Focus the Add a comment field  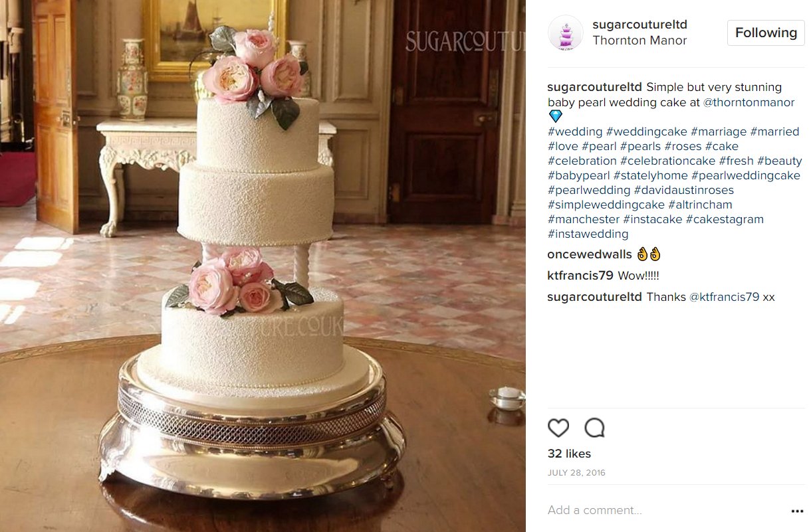pos(665,510)
